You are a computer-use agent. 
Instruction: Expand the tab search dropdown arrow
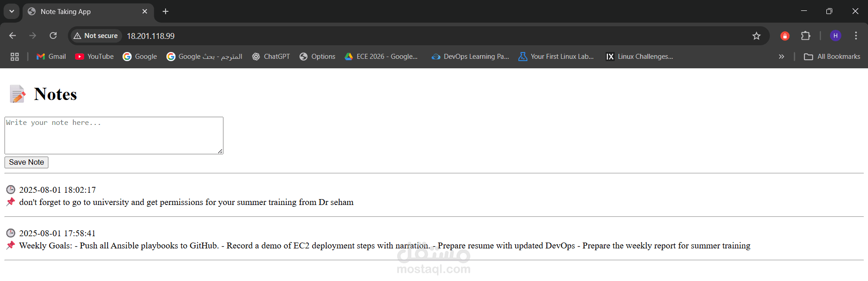12,11
